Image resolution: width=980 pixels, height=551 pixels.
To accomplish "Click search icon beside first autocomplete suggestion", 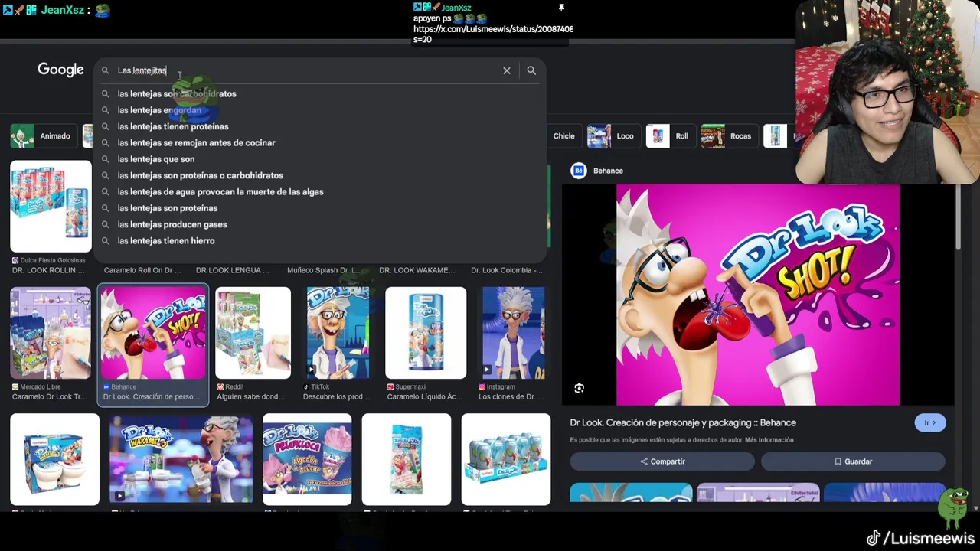I will tap(105, 94).
